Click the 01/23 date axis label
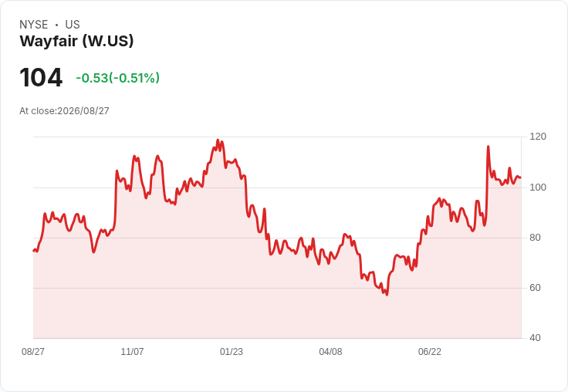 (231, 351)
